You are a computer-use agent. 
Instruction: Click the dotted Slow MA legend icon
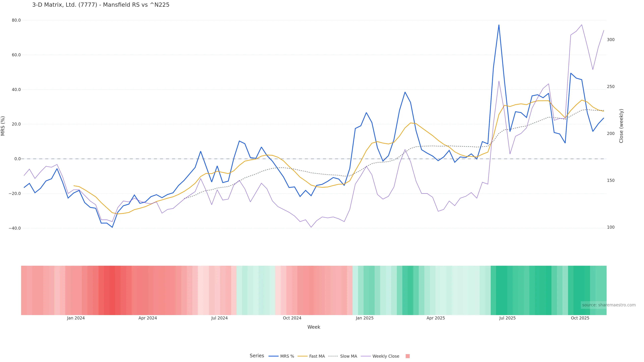click(333, 356)
